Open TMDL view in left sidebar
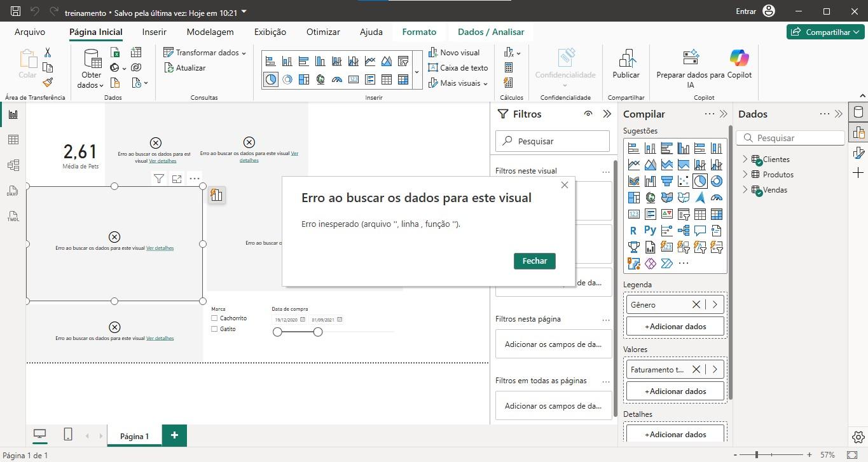This screenshot has width=868, height=462. tap(13, 216)
